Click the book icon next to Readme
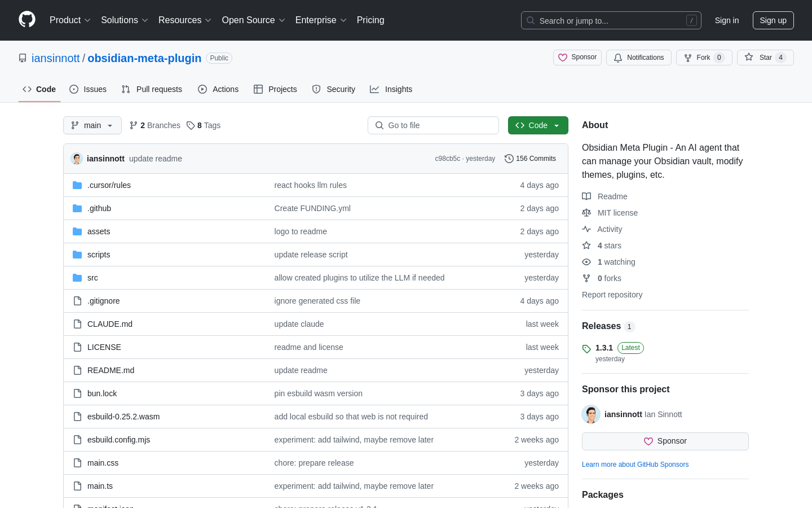The height and width of the screenshot is (508, 812). pyautogui.click(x=586, y=196)
